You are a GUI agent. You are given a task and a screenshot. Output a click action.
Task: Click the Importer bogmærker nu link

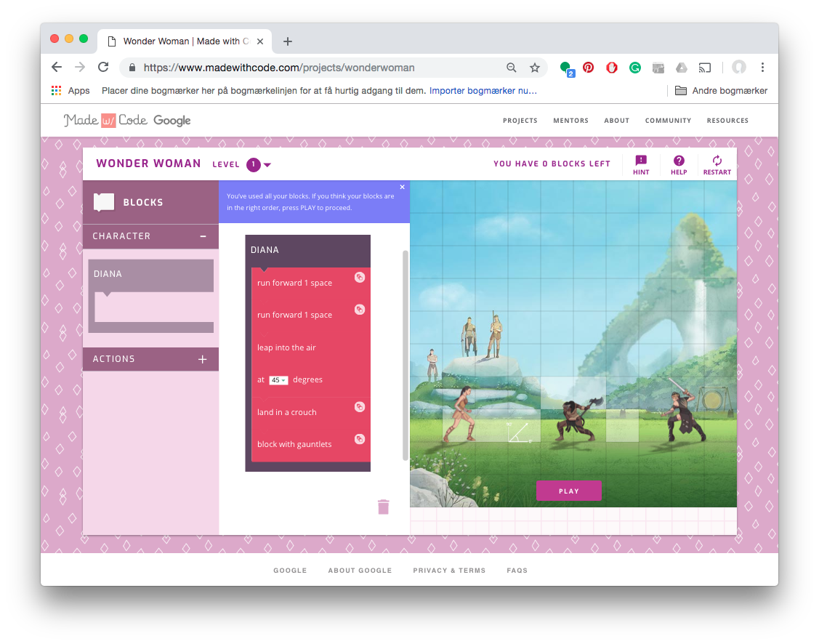[x=483, y=90]
